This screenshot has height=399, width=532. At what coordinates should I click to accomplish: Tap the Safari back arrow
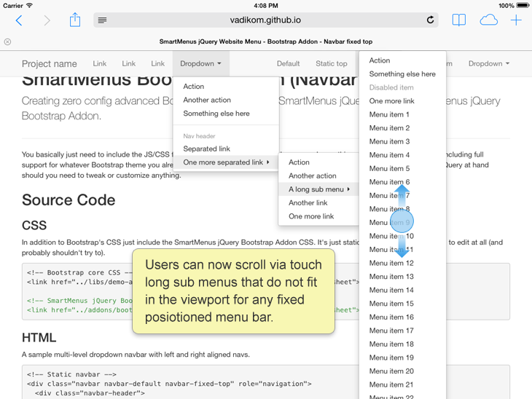(x=19, y=20)
